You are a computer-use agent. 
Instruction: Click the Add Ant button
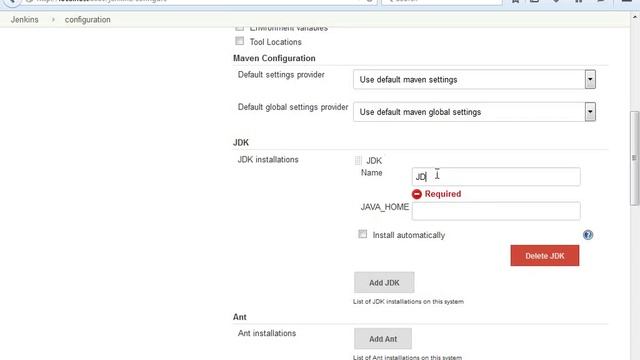click(383, 339)
